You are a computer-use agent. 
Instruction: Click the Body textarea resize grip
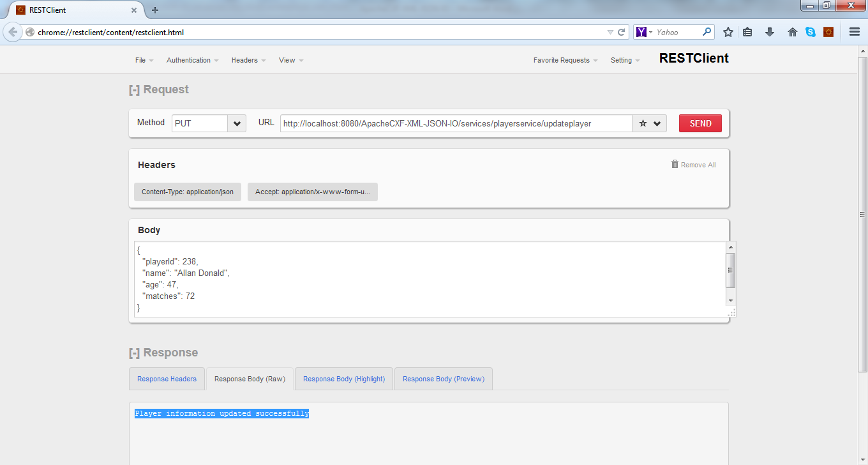tap(731, 312)
